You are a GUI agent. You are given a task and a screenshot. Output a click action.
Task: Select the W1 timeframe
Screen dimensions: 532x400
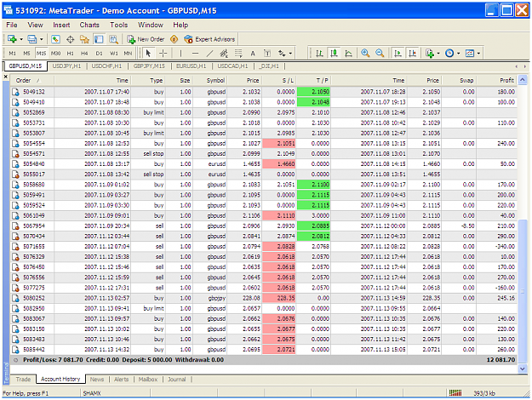[x=114, y=54]
